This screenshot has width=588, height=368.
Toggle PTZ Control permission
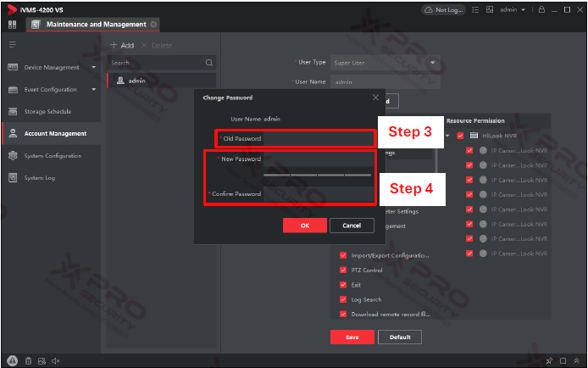coord(343,270)
